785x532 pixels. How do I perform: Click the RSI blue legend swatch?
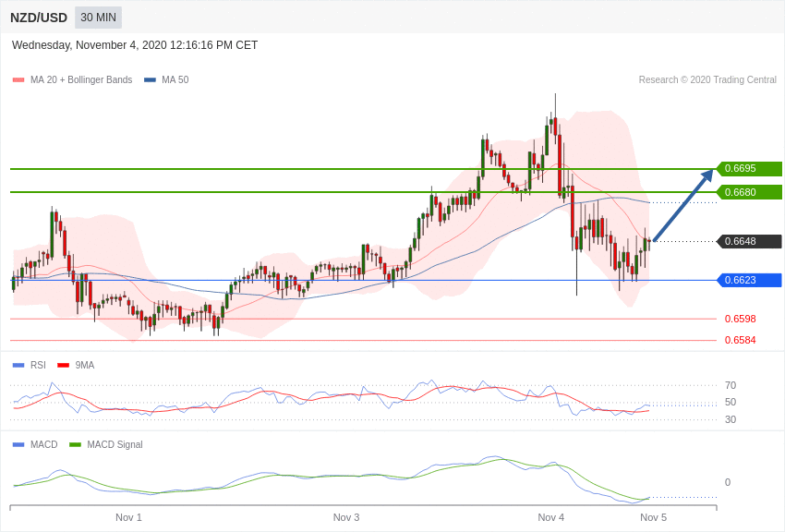18,366
